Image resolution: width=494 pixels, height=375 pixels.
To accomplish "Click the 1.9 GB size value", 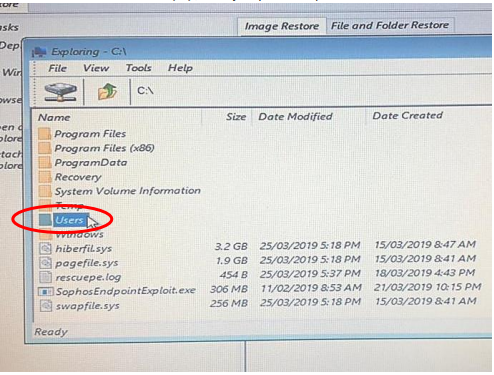I will [232, 260].
